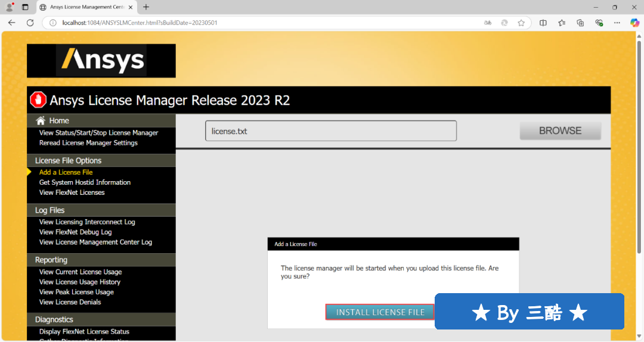Image resolution: width=644 pixels, height=342 pixels.
Task: View site information icon in the address bar
Action: (53, 23)
